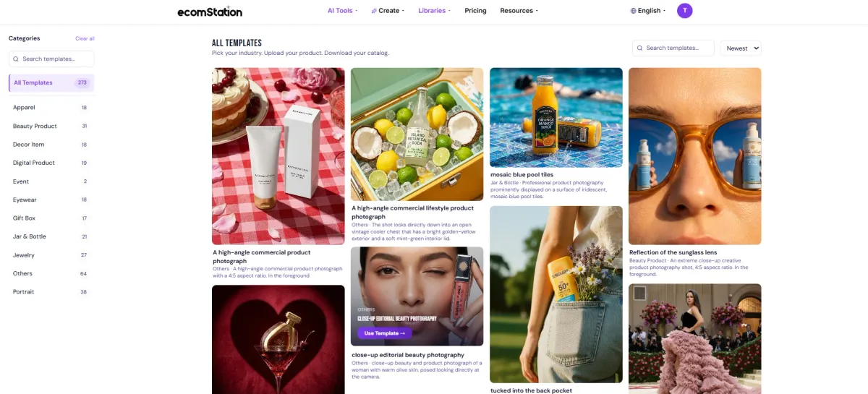
Task: Open the sunglass lens reflection thumbnail
Action: pos(695,156)
